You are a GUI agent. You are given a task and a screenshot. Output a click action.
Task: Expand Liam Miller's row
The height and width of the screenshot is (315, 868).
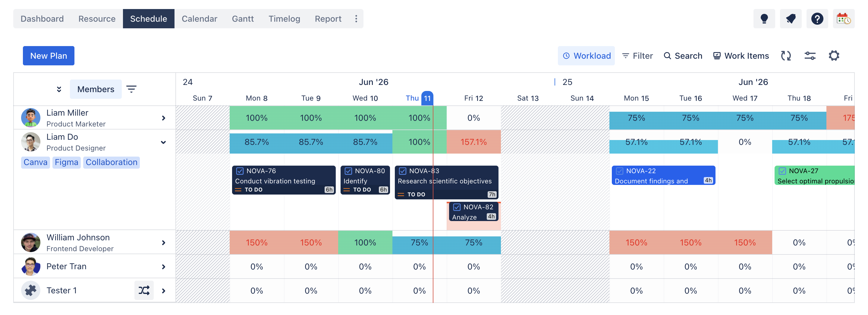(163, 118)
